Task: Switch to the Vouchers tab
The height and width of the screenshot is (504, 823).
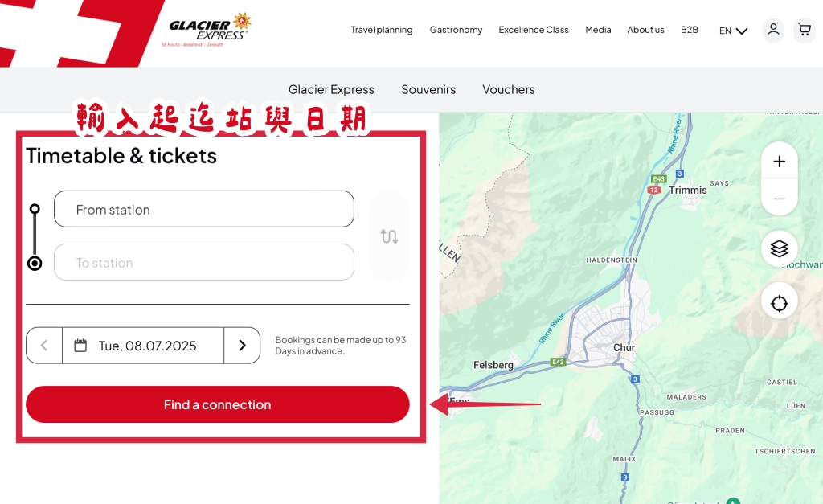Action: point(509,90)
